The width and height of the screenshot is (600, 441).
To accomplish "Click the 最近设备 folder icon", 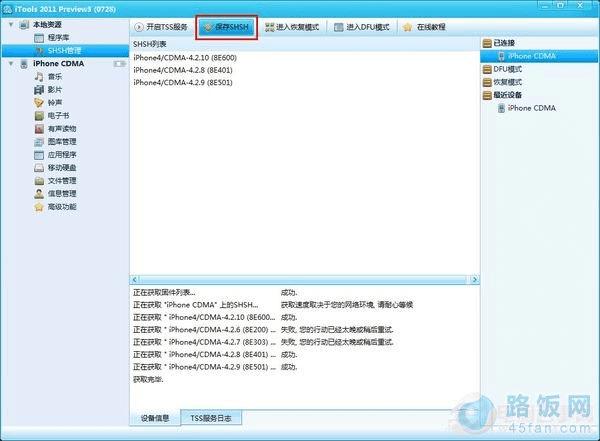I will [487, 95].
